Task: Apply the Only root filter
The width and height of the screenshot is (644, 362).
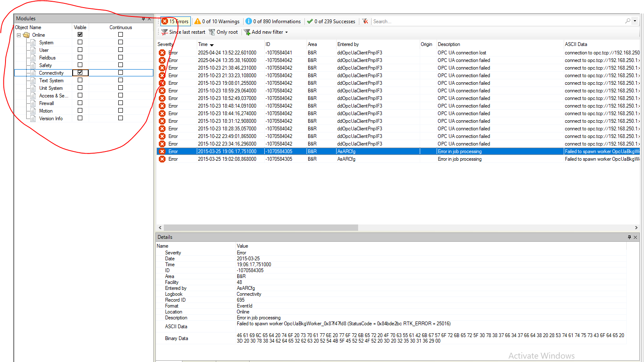Action: pos(223,32)
